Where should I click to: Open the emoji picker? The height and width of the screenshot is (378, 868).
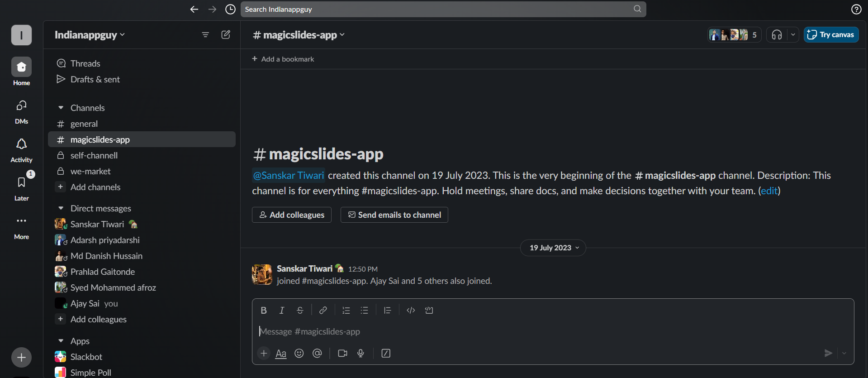pyautogui.click(x=299, y=353)
